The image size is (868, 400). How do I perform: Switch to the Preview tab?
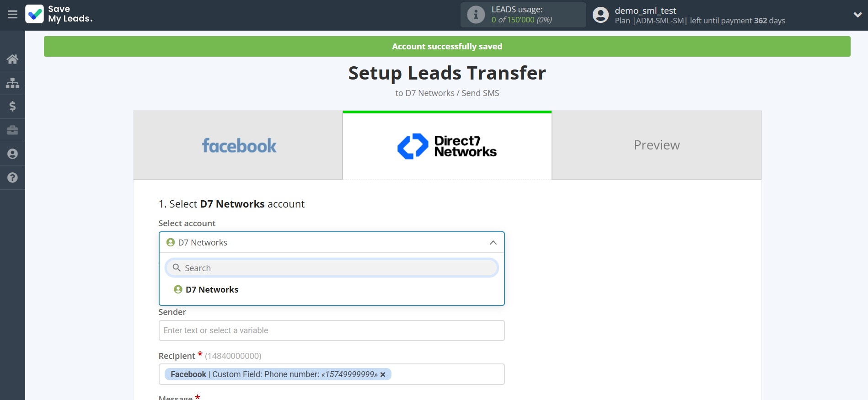click(656, 145)
